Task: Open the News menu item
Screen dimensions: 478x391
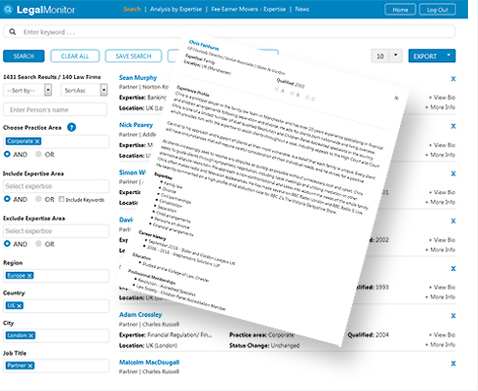Action: [302, 9]
